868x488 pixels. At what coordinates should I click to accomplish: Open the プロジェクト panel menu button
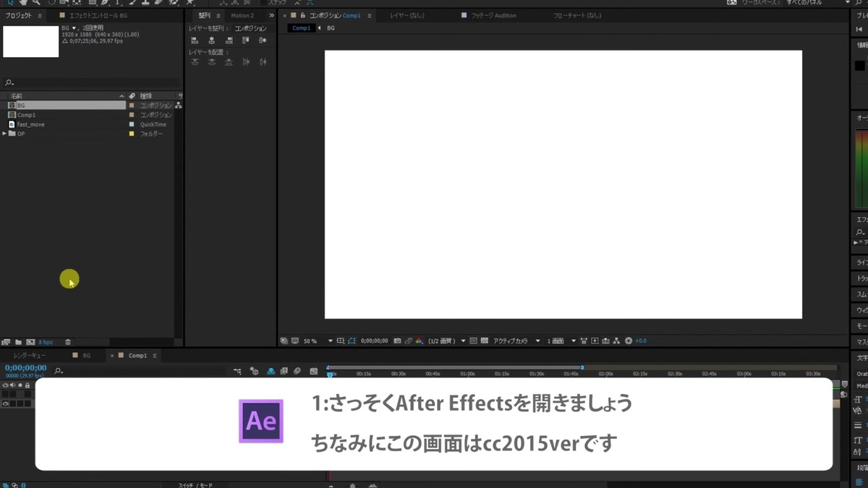(x=38, y=14)
